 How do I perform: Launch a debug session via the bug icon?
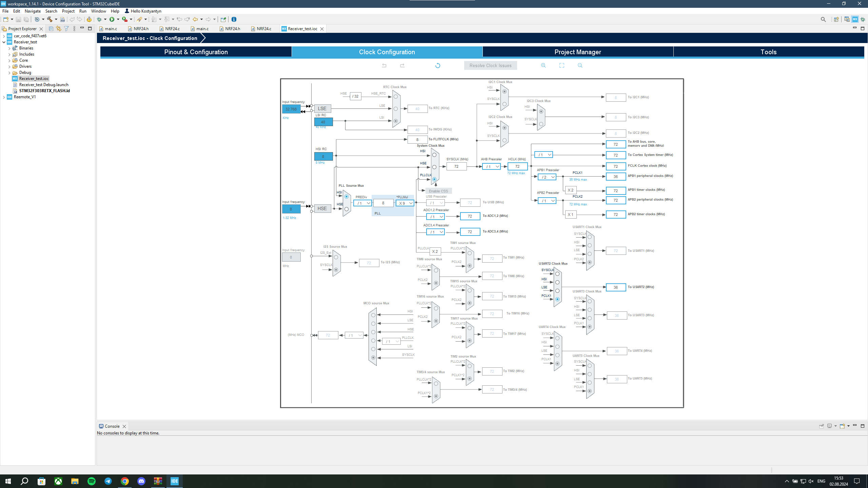(99, 19)
